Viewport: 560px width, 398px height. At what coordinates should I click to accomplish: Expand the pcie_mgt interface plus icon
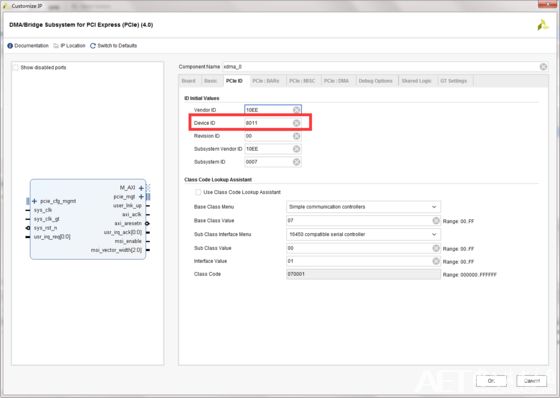click(x=141, y=197)
